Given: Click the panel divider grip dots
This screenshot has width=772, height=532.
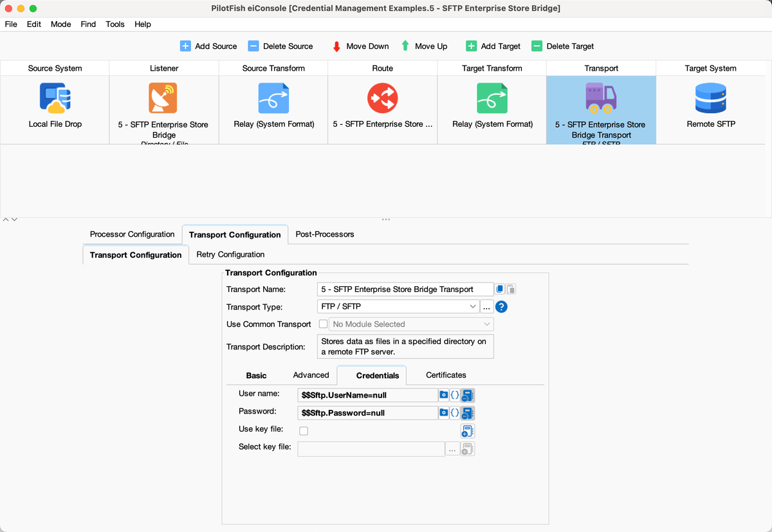Looking at the screenshot, I should click(386, 219).
